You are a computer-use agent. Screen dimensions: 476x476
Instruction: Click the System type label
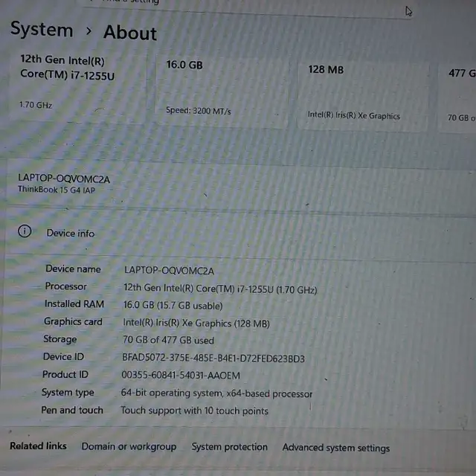[x=68, y=393]
